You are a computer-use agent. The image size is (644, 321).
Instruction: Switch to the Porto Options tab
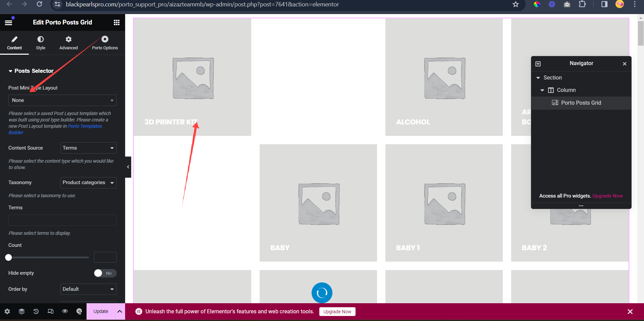105,43
